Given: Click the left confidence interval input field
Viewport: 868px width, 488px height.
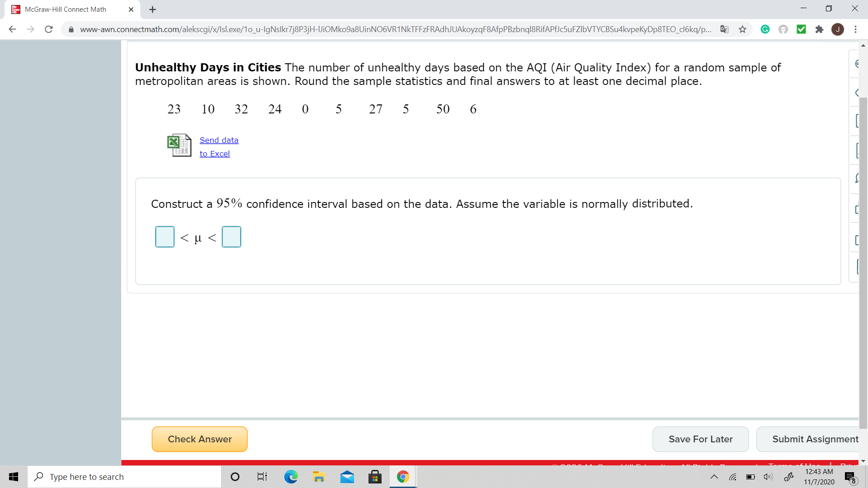Looking at the screenshot, I should pyautogui.click(x=165, y=237).
